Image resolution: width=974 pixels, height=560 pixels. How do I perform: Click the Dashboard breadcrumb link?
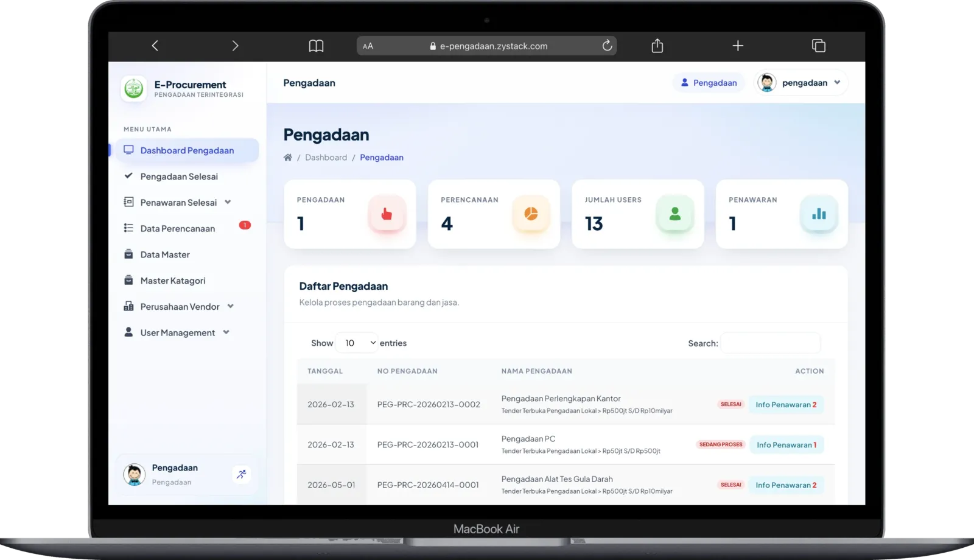point(326,157)
